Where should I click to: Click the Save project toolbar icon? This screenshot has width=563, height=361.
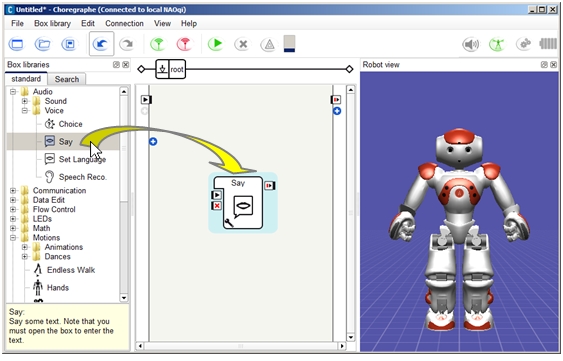pyautogui.click(x=69, y=44)
